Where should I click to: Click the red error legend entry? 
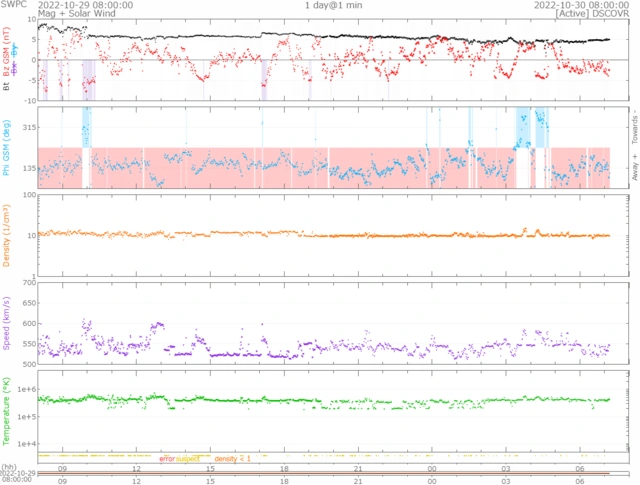pyautogui.click(x=166, y=458)
